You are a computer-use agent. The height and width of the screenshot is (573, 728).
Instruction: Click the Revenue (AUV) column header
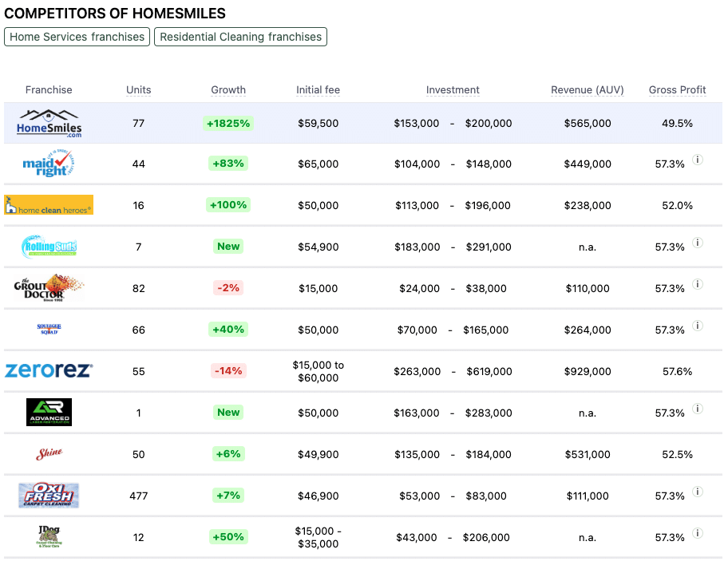pyautogui.click(x=588, y=89)
